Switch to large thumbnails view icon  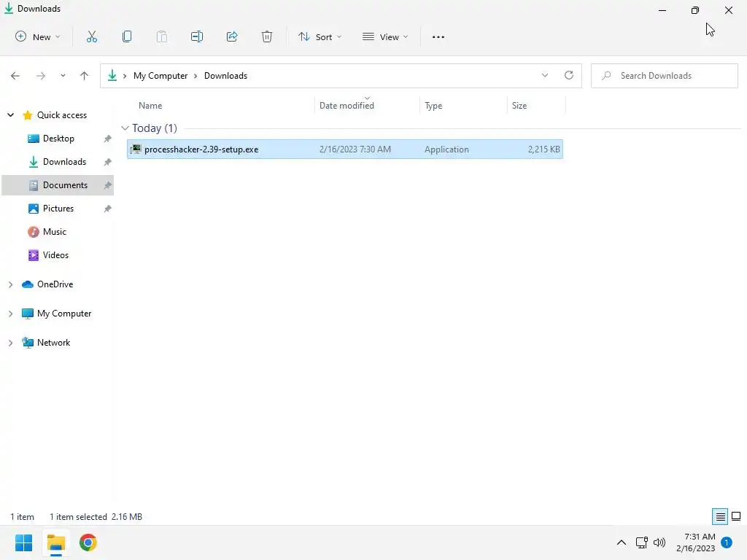[736, 516]
